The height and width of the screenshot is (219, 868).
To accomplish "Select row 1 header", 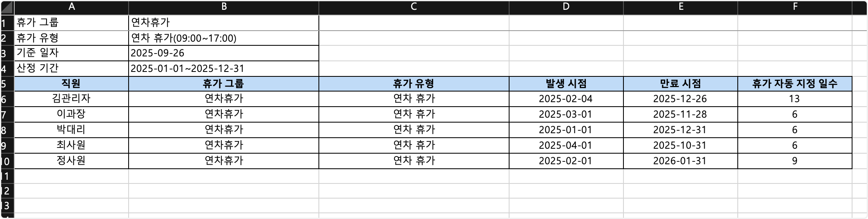I will (5, 23).
